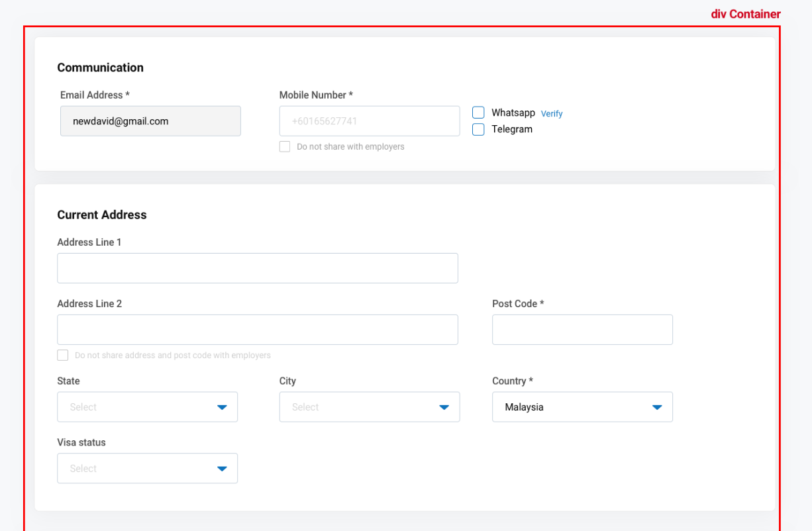Image resolution: width=812 pixels, height=531 pixels.
Task: Click the Country * label
Action: point(513,381)
